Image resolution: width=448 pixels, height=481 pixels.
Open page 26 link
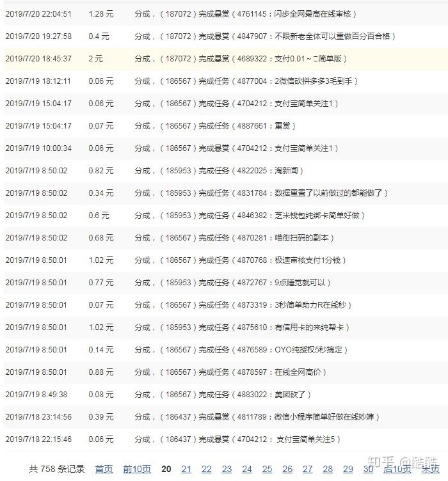pyautogui.click(x=287, y=469)
